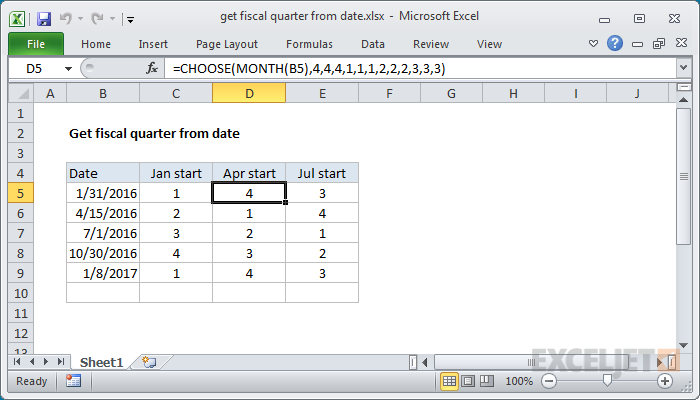The width and height of the screenshot is (700, 400).
Task: Open the Redo history dropdown arrow
Action: click(x=112, y=19)
